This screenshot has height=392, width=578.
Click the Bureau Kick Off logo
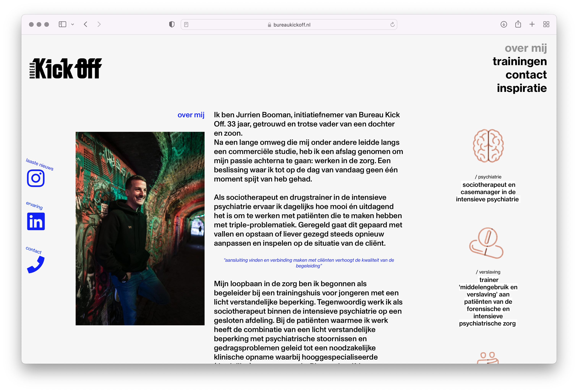(66, 68)
